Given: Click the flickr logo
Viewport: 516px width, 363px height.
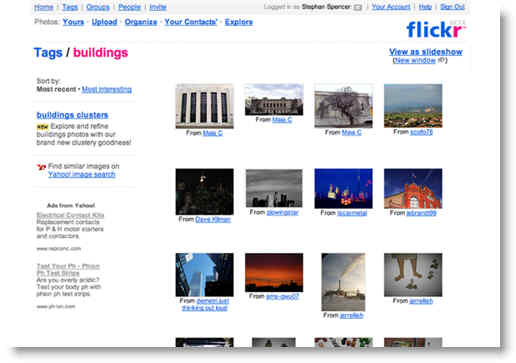Looking at the screenshot, I should pos(436,29).
